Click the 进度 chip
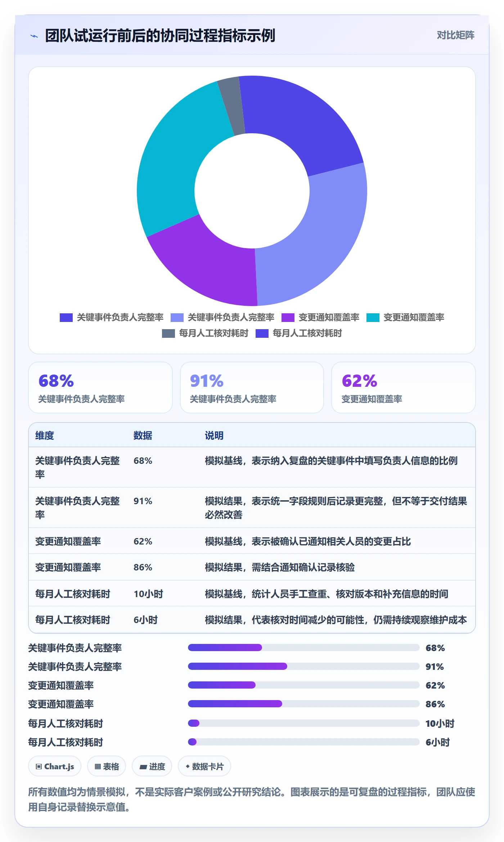The image size is (504, 842). point(152,766)
